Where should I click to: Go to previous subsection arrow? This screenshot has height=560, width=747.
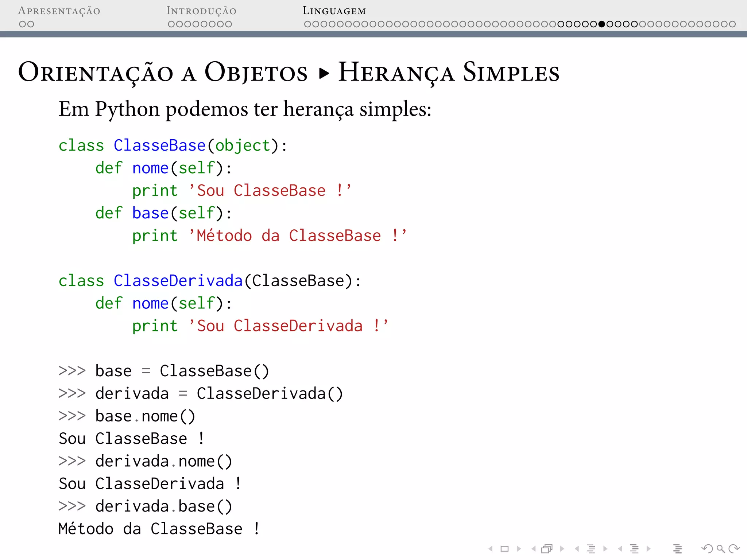[577, 548]
